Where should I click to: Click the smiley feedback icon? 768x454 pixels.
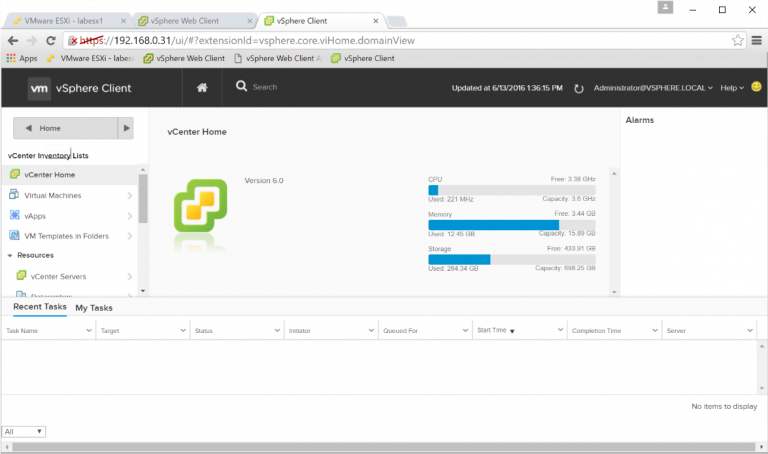point(756,87)
